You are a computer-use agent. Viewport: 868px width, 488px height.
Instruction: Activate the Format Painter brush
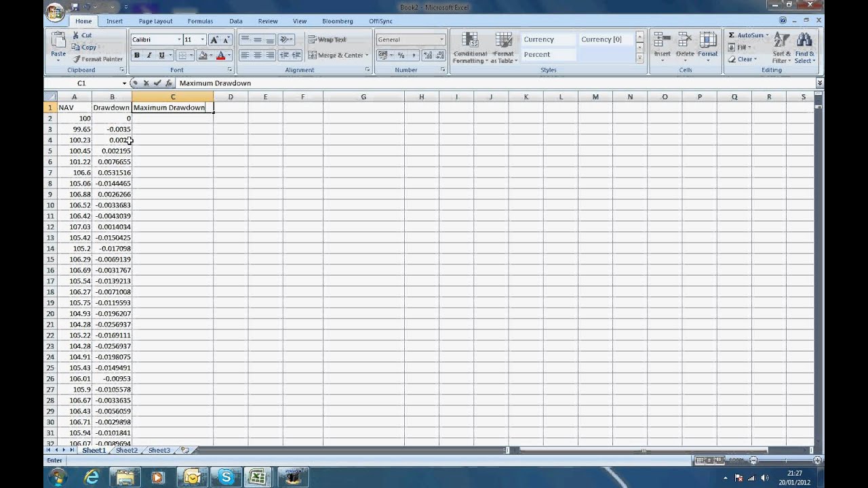pos(77,59)
